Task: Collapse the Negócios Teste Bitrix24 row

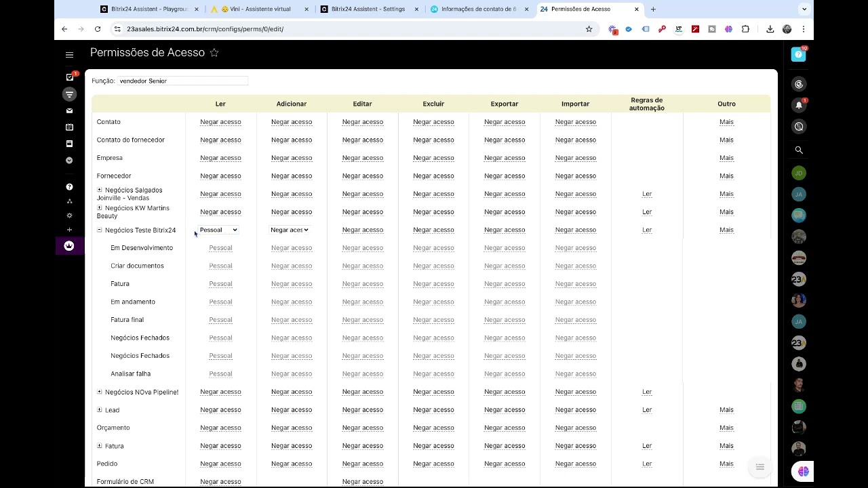Action: [100, 230]
